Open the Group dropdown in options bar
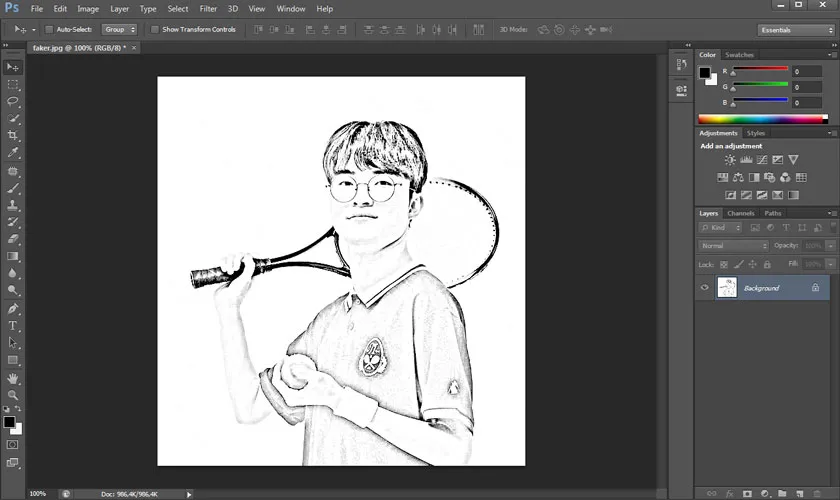The height and width of the screenshot is (500, 840). click(x=120, y=30)
